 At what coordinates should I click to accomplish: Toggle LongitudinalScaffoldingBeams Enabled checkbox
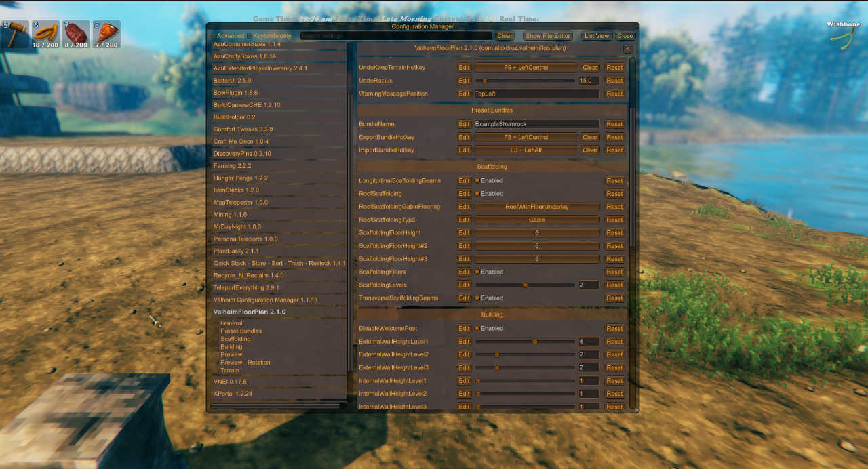point(477,181)
